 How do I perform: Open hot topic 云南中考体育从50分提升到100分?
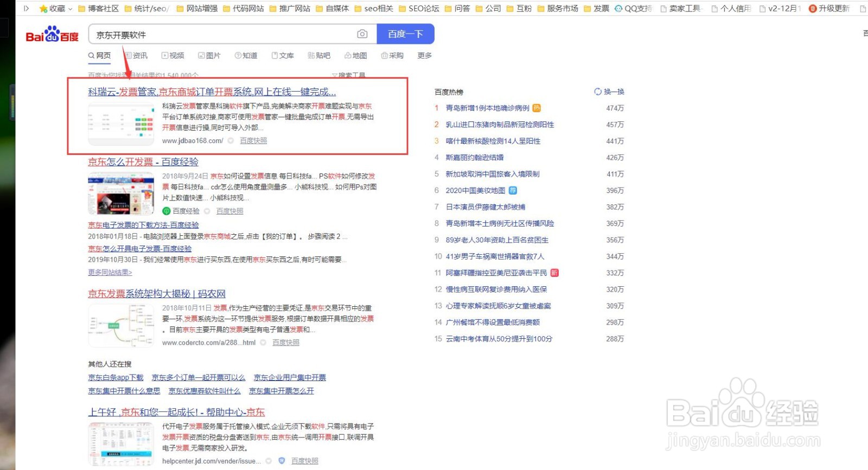(x=499, y=339)
